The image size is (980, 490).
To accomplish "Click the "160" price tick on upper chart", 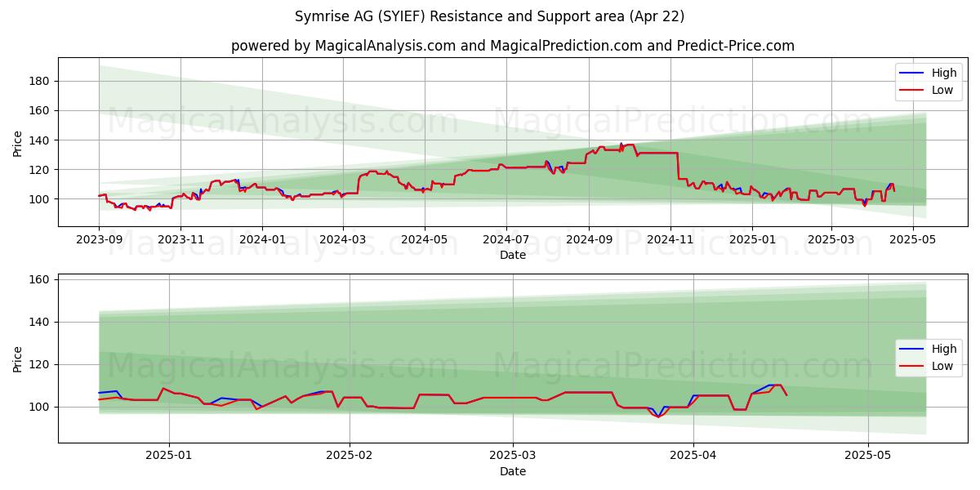I will (x=41, y=110).
